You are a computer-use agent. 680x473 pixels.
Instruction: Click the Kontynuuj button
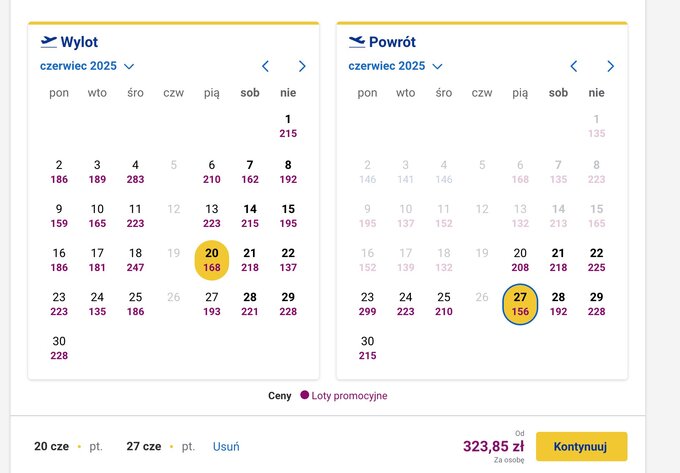581,446
